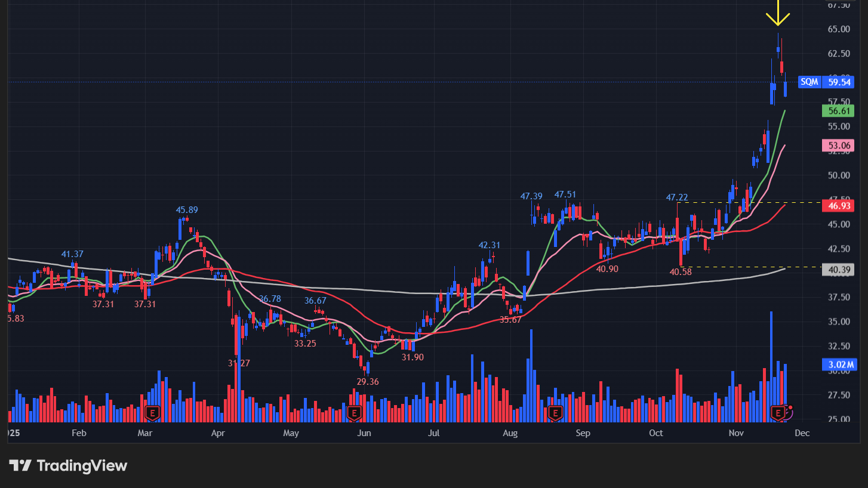Select the 3.02 M volume label
This screenshot has width=868, height=488.
tap(838, 365)
